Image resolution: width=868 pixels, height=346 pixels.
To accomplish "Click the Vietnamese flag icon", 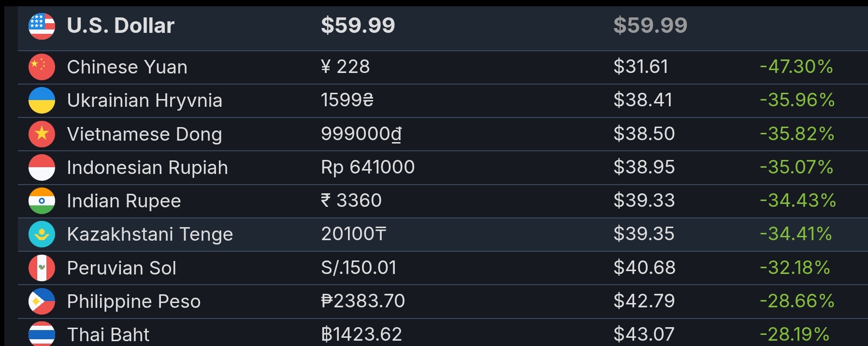I will (42, 134).
